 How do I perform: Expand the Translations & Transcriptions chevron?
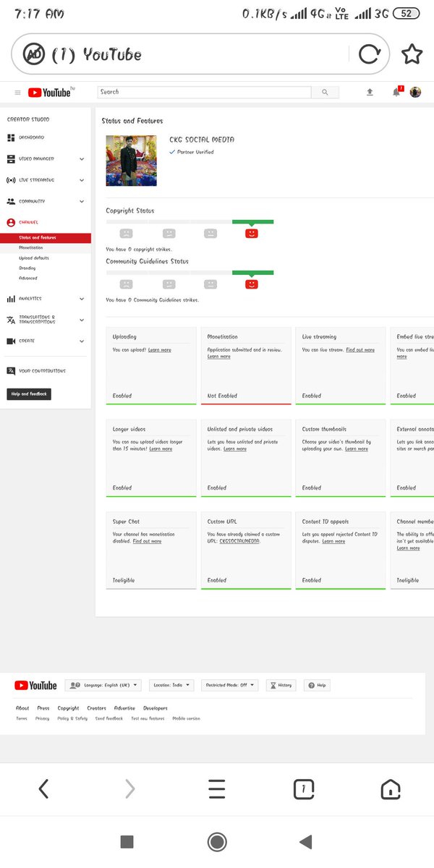[x=82, y=320]
